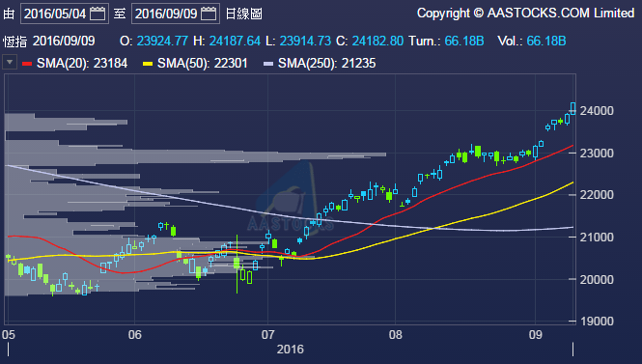Click the right time range marker
This screenshot has width=642, height=364.
click(x=572, y=350)
